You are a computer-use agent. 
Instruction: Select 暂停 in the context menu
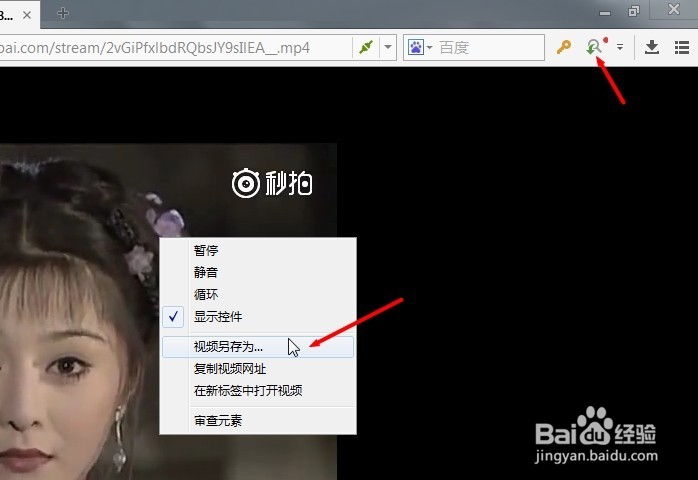258,250
